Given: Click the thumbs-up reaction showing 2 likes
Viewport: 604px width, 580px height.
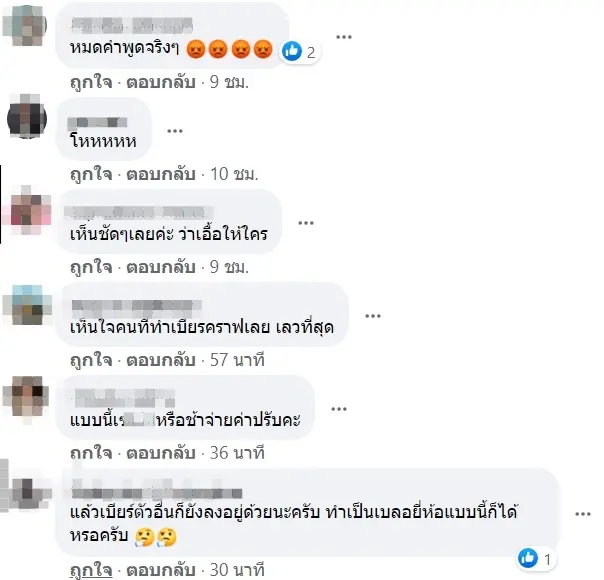Looking at the screenshot, I should (x=299, y=52).
